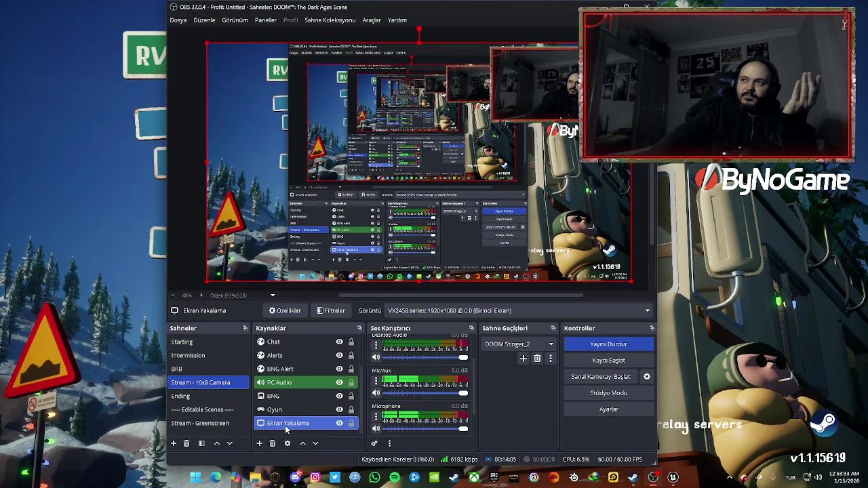Click Kaydı Başlat to start recording
This screenshot has height=488, width=868.
coord(608,361)
